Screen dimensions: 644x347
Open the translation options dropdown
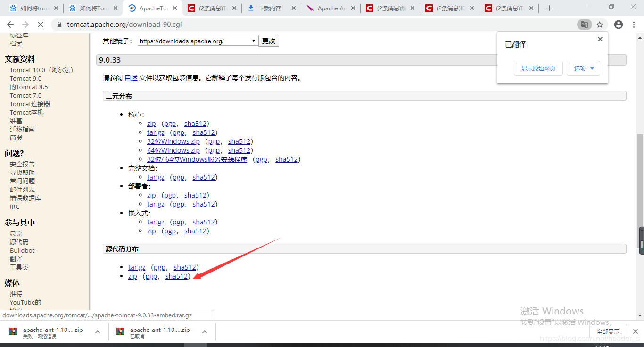(x=583, y=68)
